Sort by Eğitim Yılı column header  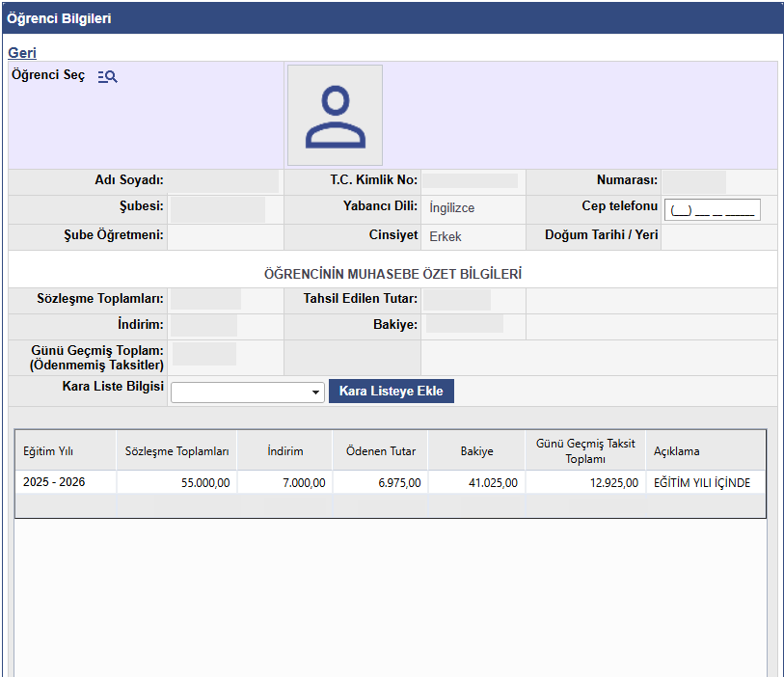tap(48, 451)
